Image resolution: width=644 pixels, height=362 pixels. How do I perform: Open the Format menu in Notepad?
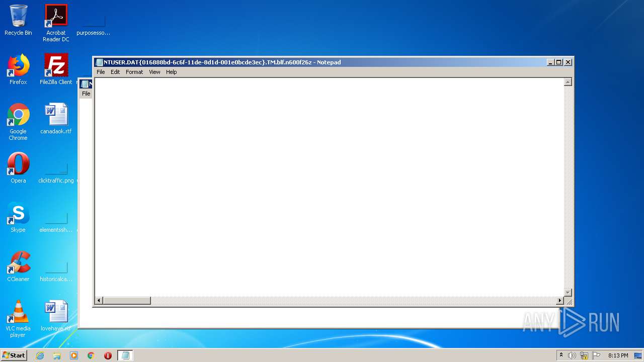[134, 72]
